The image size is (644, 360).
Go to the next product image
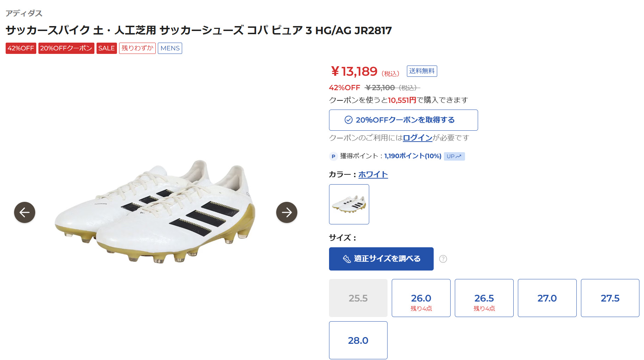tap(287, 212)
